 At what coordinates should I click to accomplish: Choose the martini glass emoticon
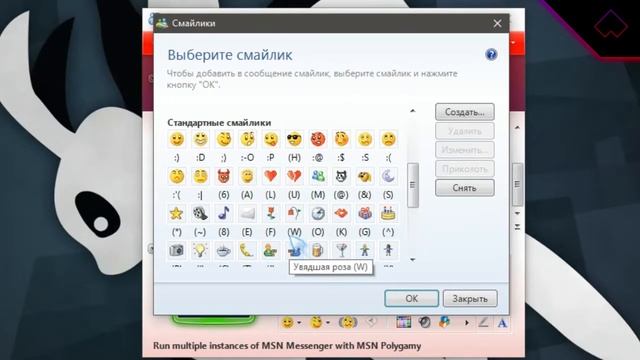point(341,250)
